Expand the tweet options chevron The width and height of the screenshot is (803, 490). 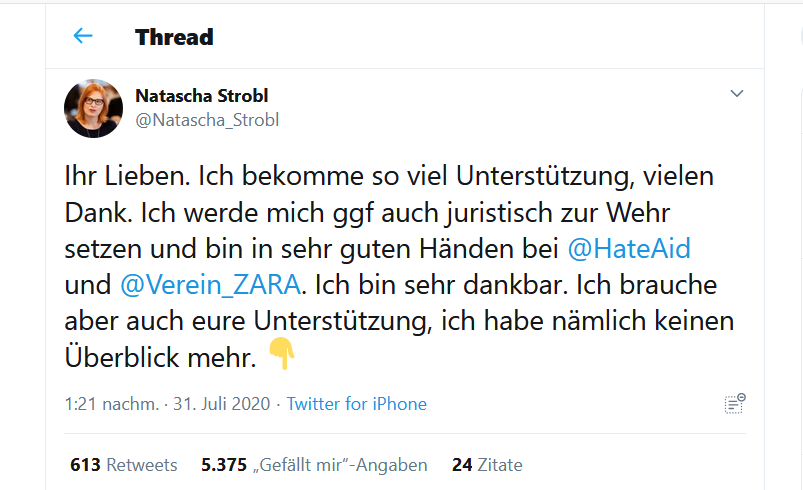click(737, 94)
